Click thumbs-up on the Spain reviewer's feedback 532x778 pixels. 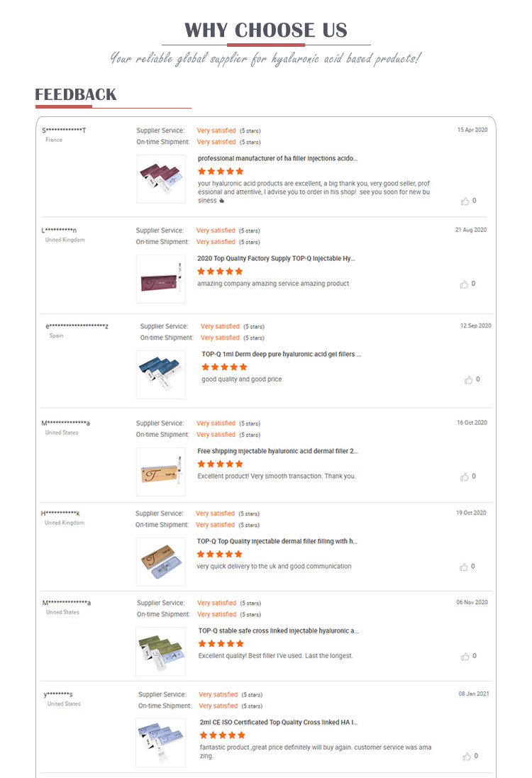coord(468,379)
